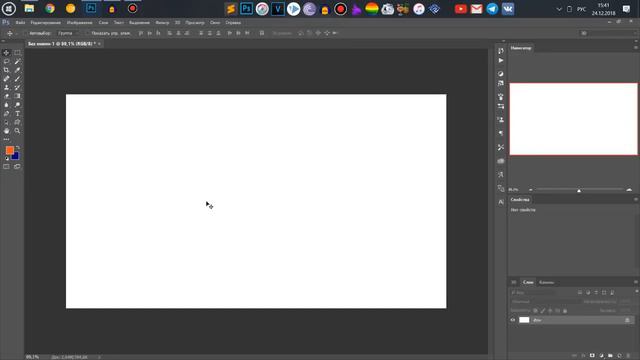Open the Properties panel options menu
The height and width of the screenshot is (360, 640).
click(636, 199)
